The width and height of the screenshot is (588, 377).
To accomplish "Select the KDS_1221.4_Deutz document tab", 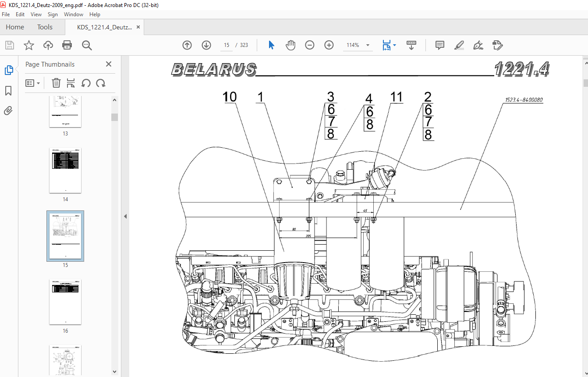I will point(104,27).
